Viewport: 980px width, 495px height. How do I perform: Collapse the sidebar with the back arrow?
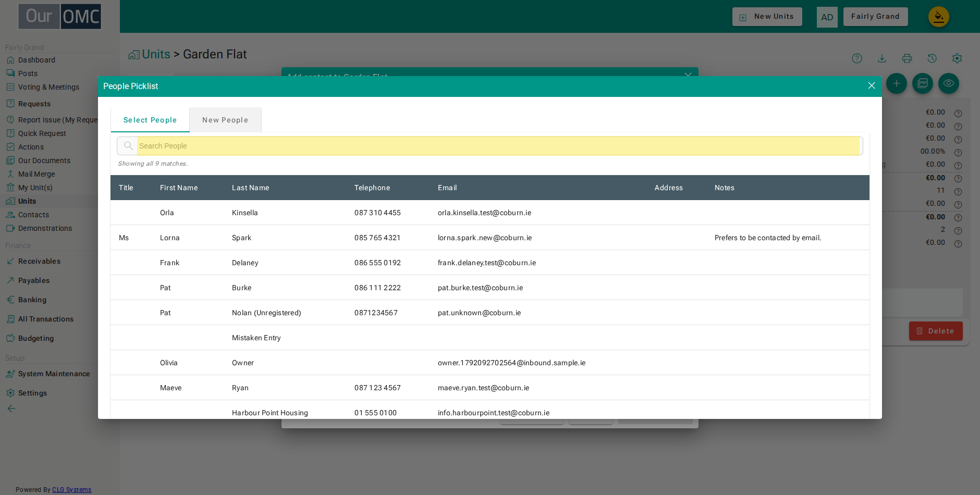click(11, 409)
